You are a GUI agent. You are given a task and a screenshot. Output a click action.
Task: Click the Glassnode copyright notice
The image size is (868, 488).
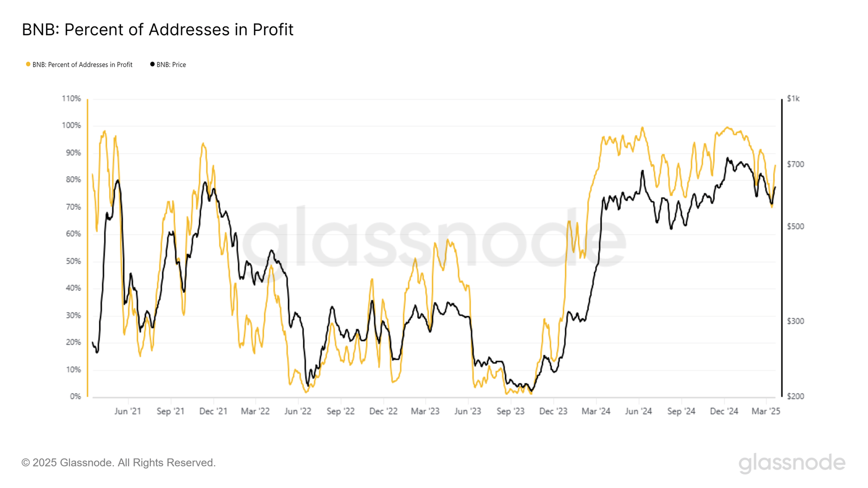(118, 463)
